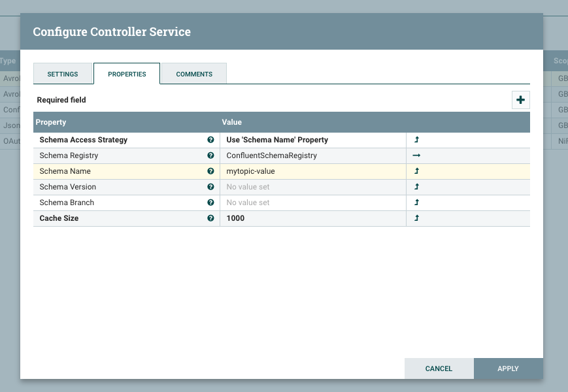Click the add property plus icon
The image size is (568, 392).
pyautogui.click(x=520, y=100)
